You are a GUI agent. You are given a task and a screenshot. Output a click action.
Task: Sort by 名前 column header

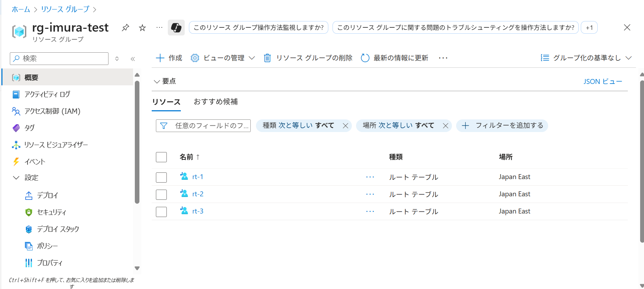pyautogui.click(x=190, y=157)
